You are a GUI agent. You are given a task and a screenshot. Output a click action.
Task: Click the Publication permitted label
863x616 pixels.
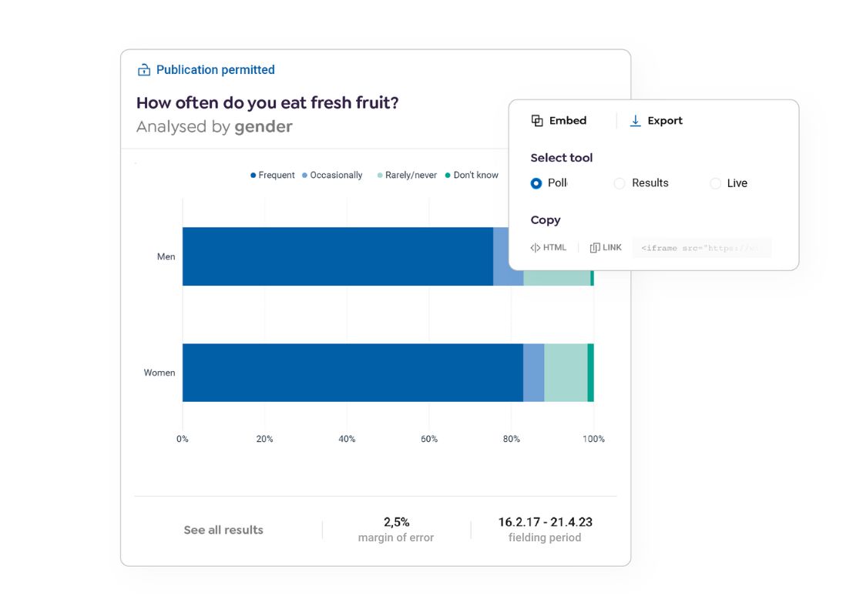215,70
